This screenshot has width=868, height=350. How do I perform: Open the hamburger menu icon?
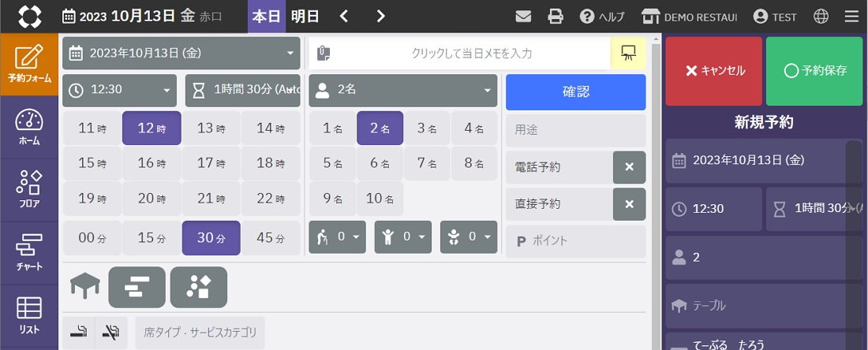[x=851, y=16]
